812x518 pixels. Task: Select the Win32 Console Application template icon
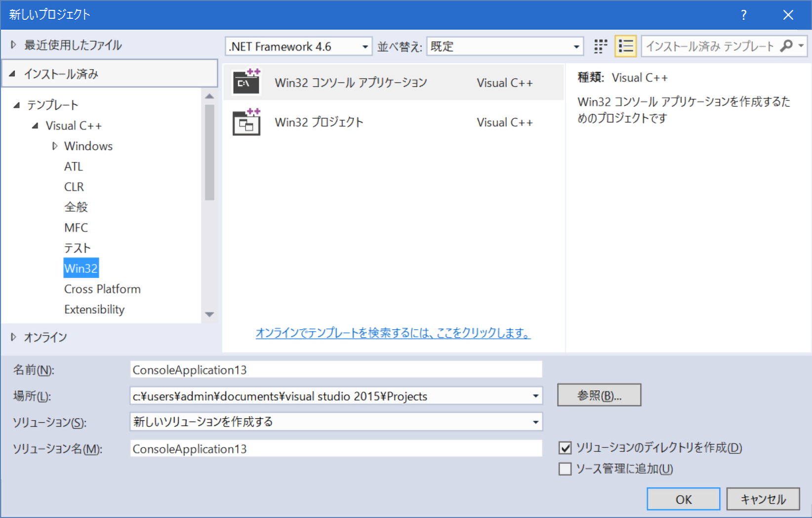[246, 82]
